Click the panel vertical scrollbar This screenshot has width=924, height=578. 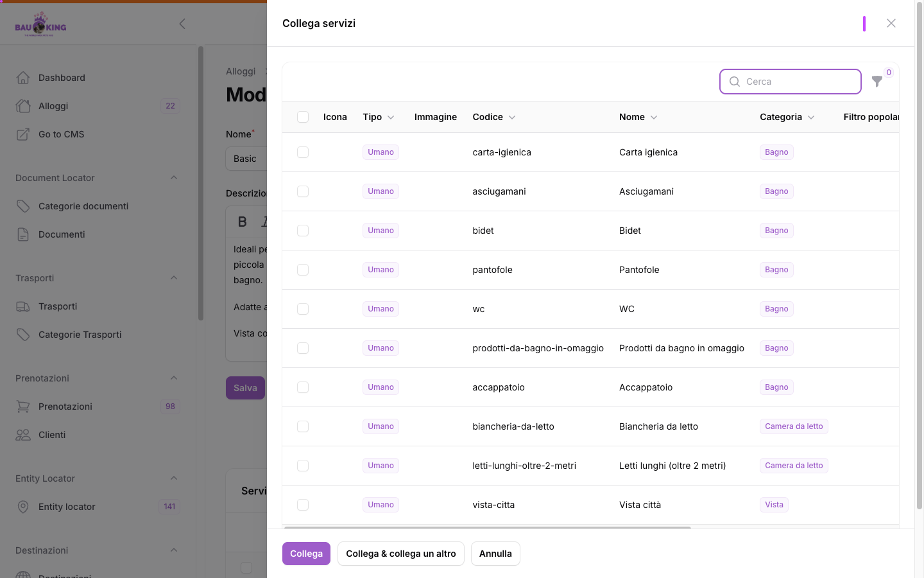point(919,257)
